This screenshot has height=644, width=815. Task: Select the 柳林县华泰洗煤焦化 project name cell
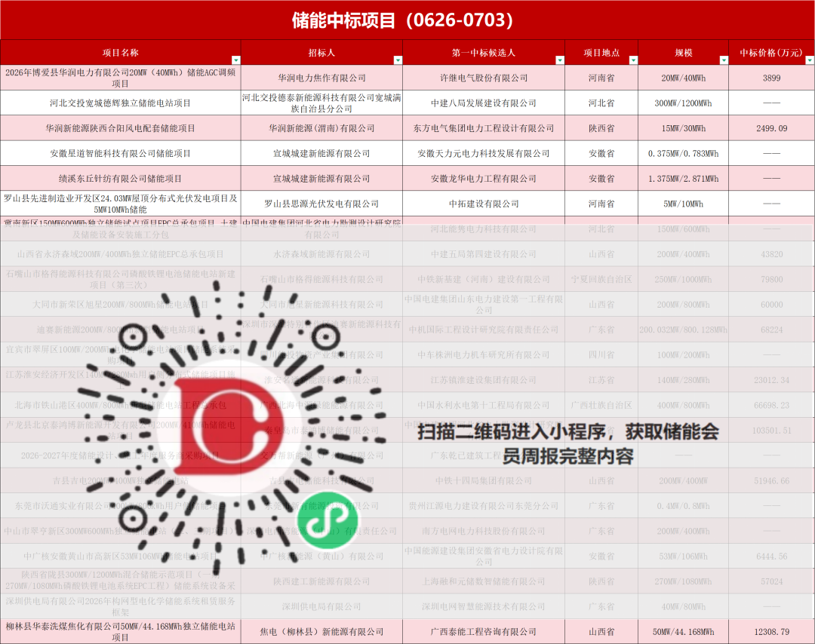(121, 631)
